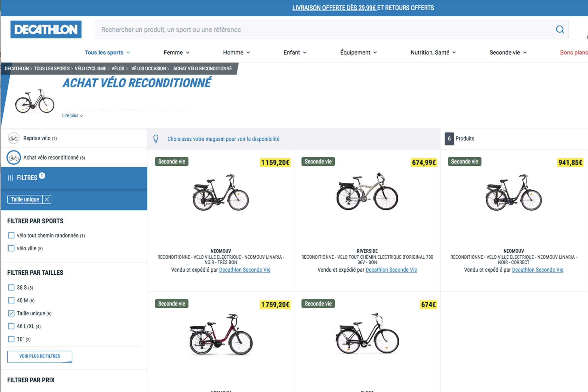Viewport: 588px width, 392px height.
Task: Click the Decathlon logo
Action: (x=46, y=30)
